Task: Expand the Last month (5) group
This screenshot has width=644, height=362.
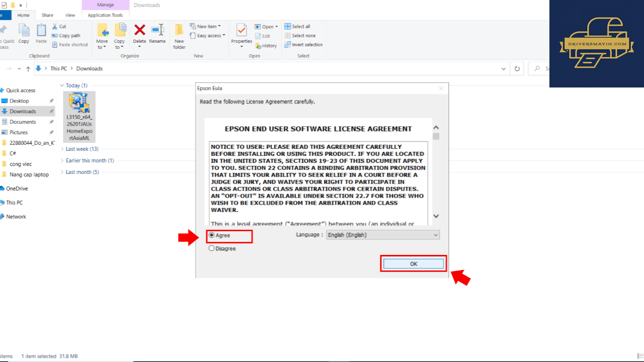Action: 62,172
